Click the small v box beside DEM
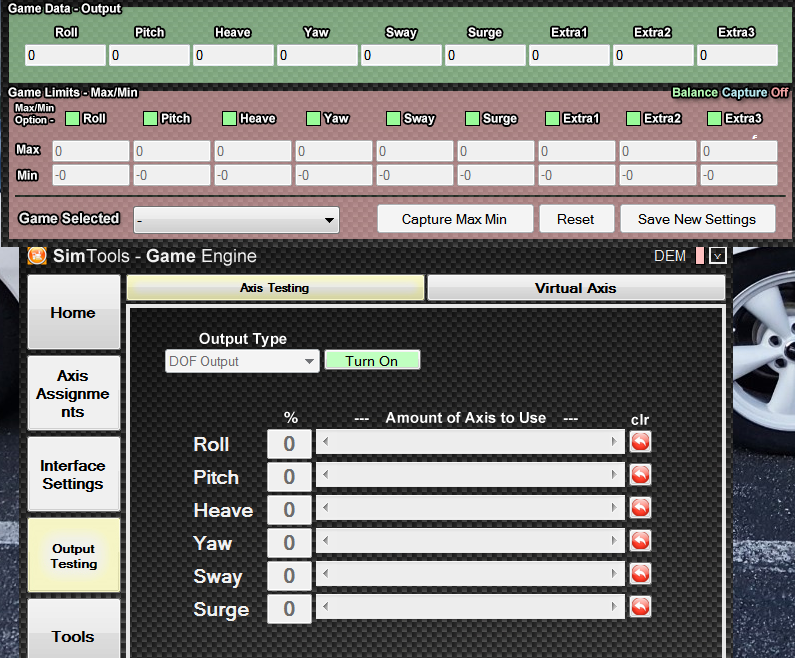 [717, 256]
